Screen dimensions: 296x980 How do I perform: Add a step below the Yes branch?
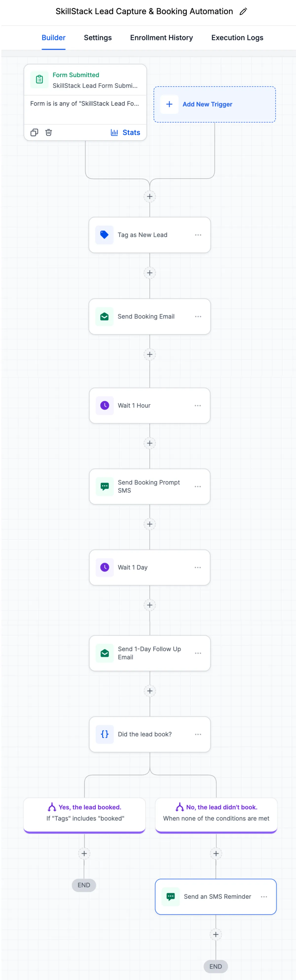coord(84,853)
